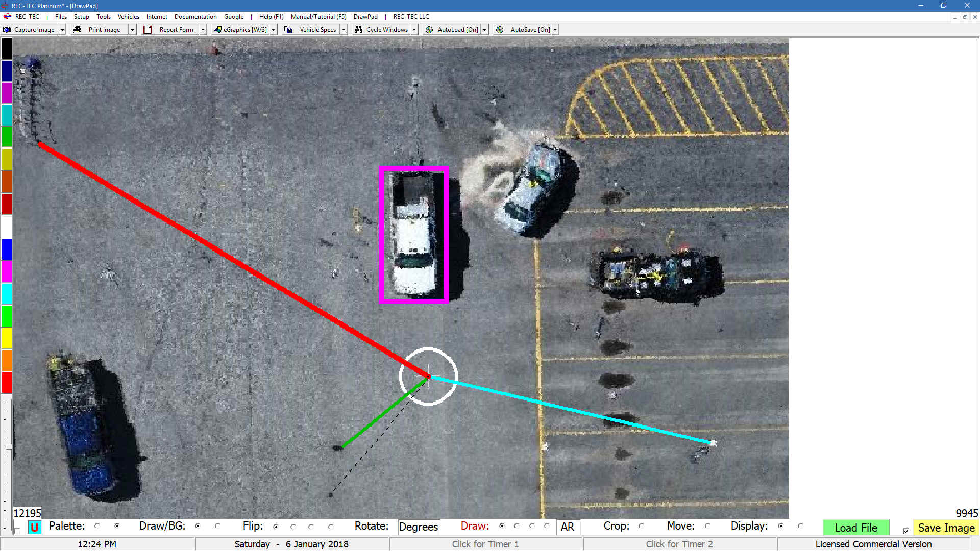
Task: Open the Documentation menu
Action: tap(195, 17)
